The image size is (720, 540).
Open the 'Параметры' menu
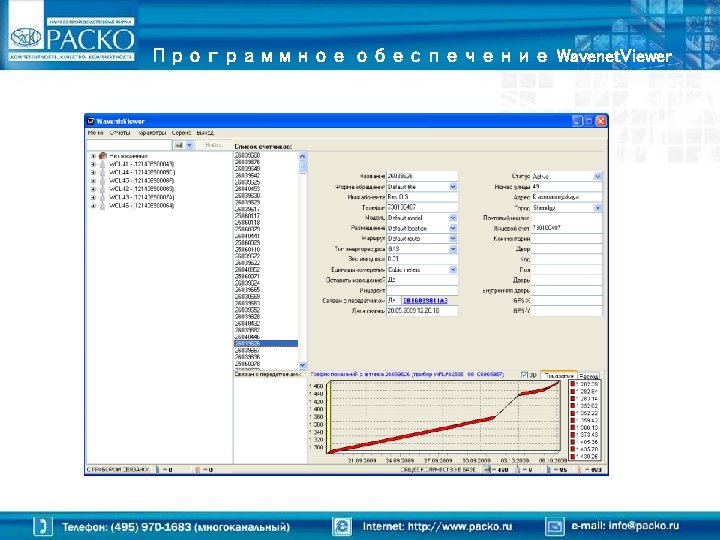coord(152,133)
